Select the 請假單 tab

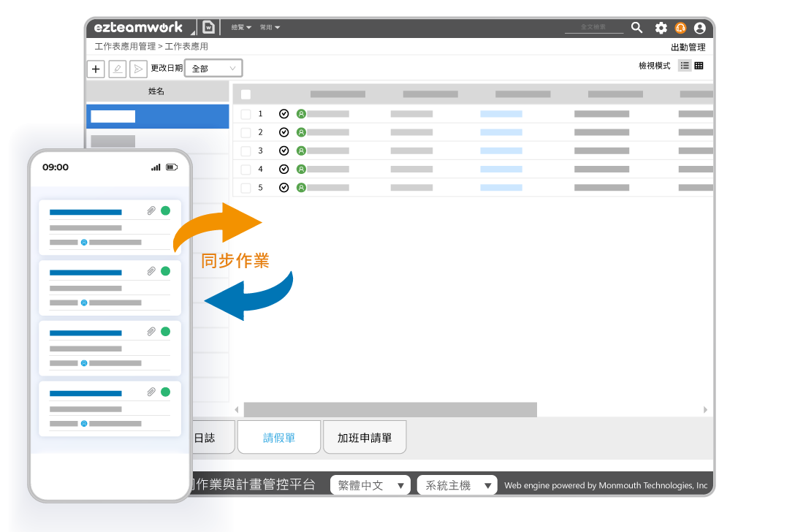pyautogui.click(x=278, y=438)
